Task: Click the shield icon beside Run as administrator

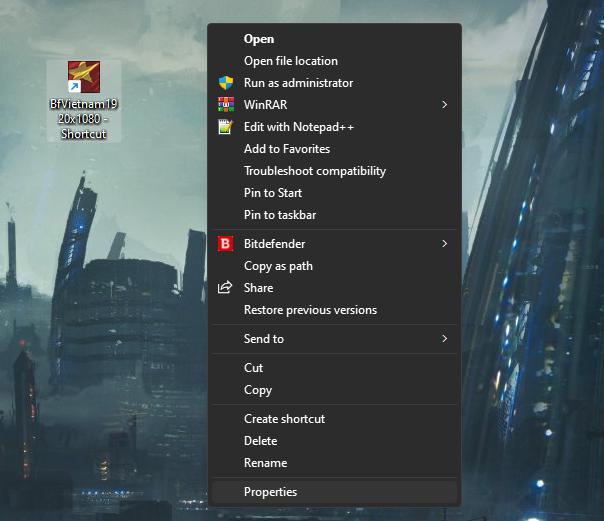Action: click(225, 83)
